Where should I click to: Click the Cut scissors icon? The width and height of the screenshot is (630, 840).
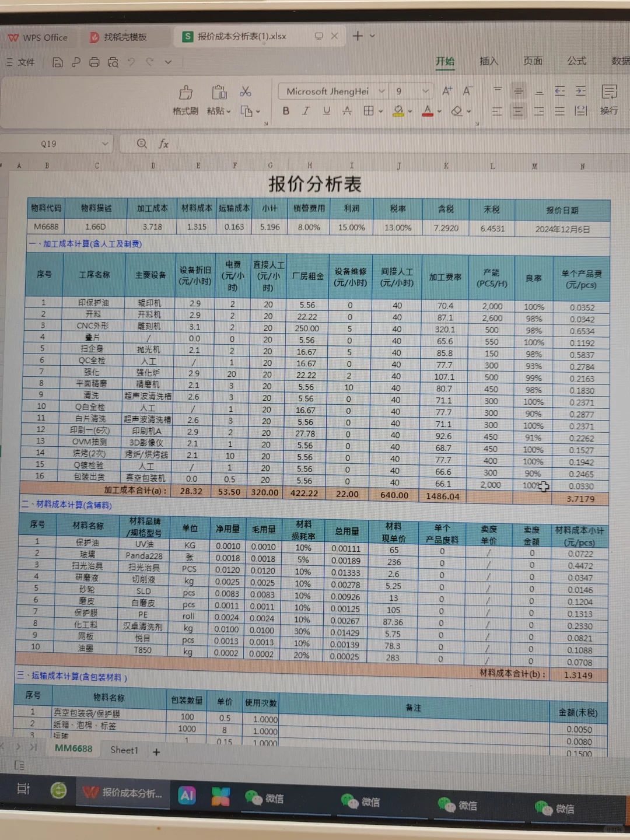246,90
